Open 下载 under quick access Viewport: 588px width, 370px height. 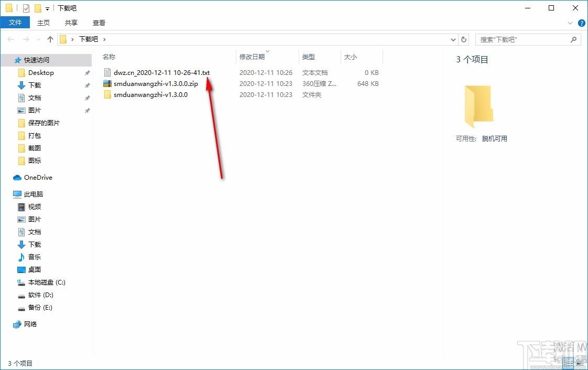[x=35, y=85]
